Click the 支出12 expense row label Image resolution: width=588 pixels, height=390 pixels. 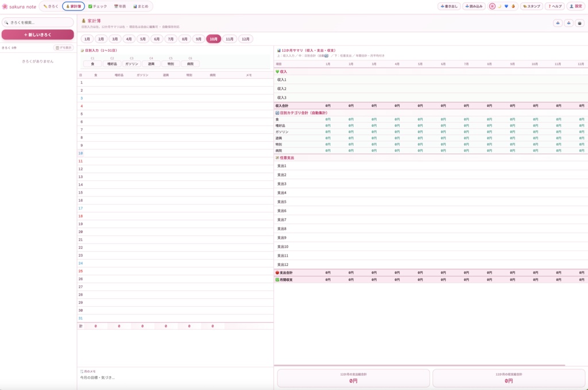(x=283, y=265)
